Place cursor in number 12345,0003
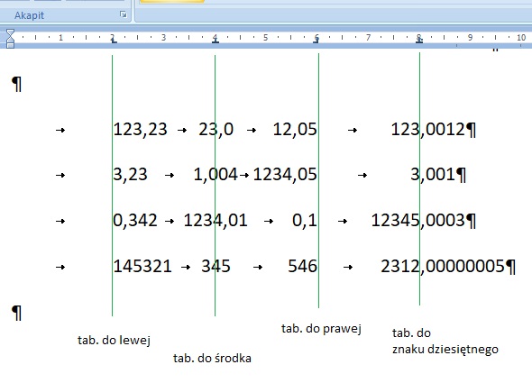532x392 pixels. tap(418, 221)
